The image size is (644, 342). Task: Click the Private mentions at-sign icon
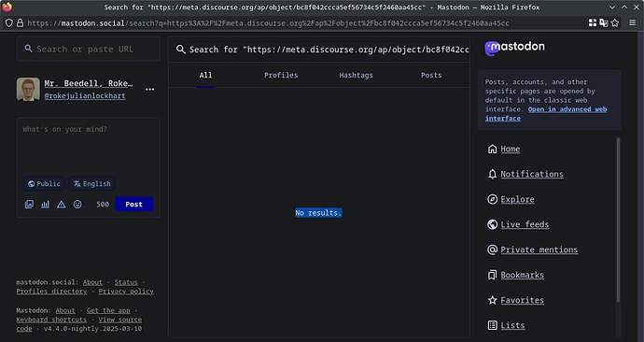[492, 249]
